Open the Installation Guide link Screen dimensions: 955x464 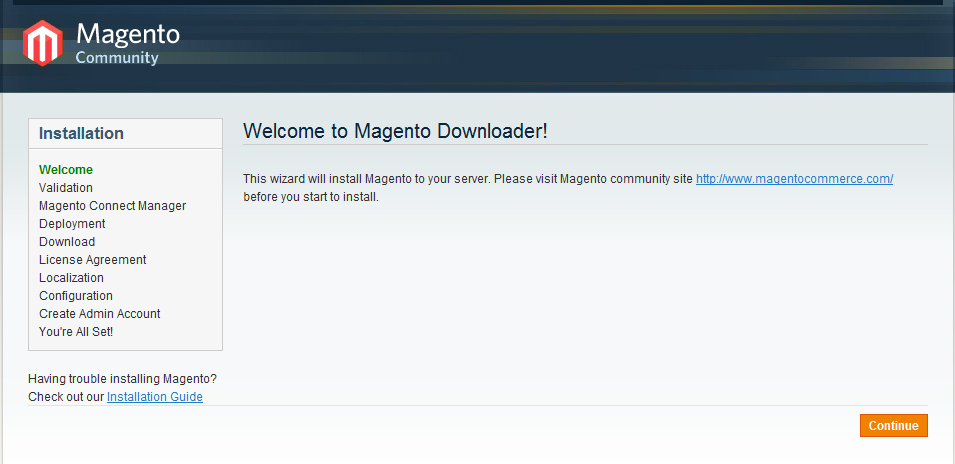(x=155, y=397)
